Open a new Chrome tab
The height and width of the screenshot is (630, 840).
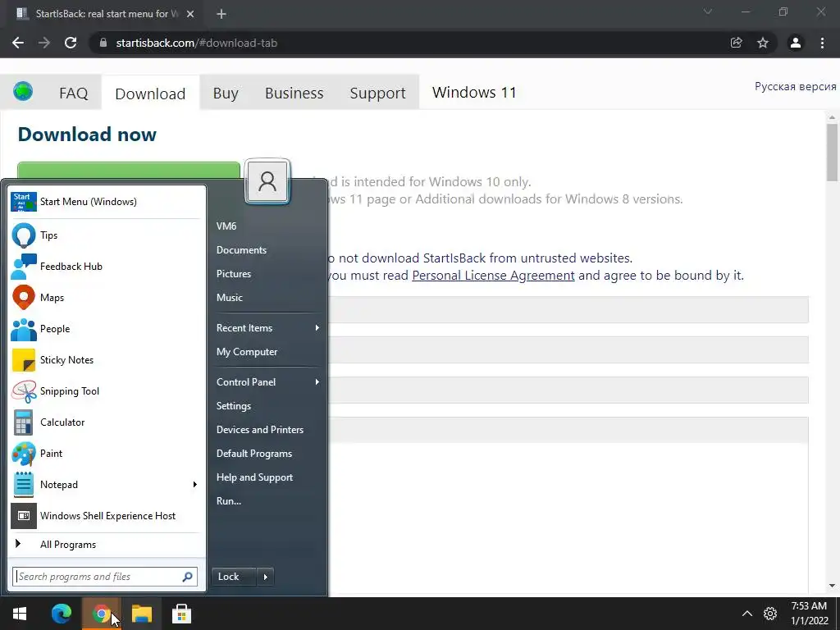[x=221, y=14]
